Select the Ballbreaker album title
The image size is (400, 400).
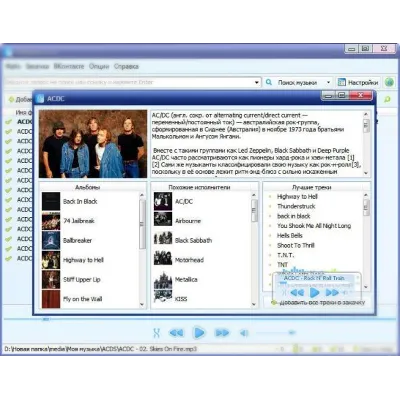point(77,240)
